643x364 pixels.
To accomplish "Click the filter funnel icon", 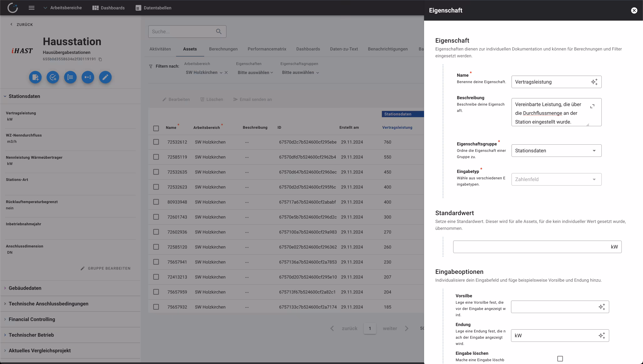I will click(x=151, y=66).
